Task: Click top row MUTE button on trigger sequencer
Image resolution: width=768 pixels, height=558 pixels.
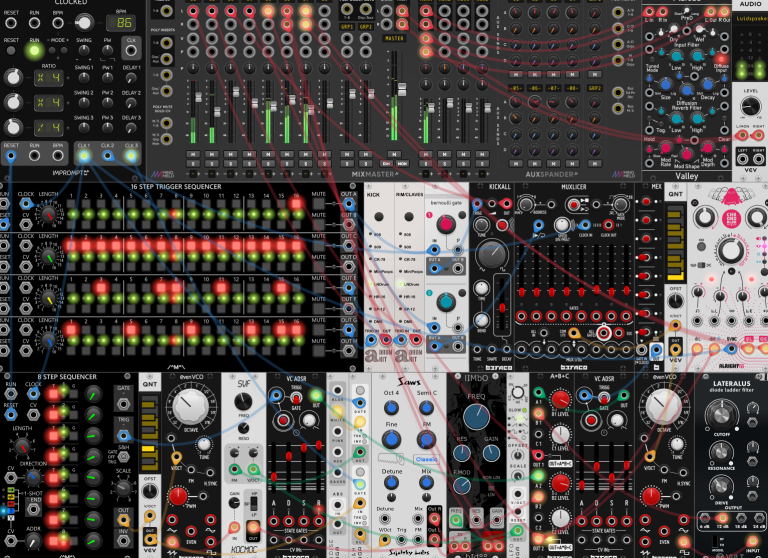Action: point(319,204)
